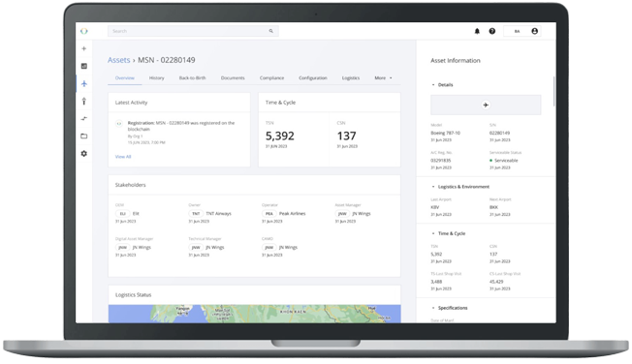Open the settings gear in sidebar
The height and width of the screenshot is (364, 632).
point(83,153)
